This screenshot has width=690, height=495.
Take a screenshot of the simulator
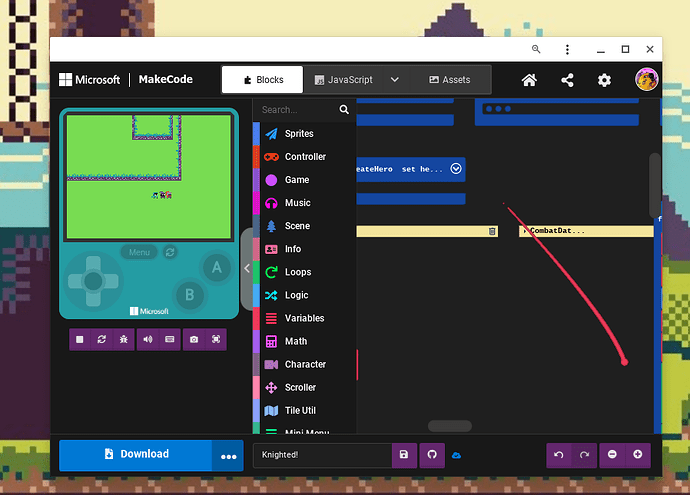(x=194, y=339)
